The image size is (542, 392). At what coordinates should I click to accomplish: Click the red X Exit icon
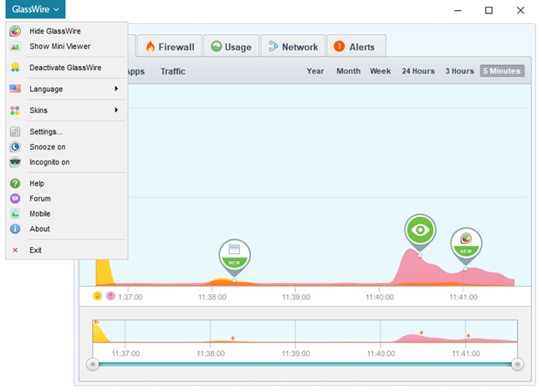click(x=15, y=250)
